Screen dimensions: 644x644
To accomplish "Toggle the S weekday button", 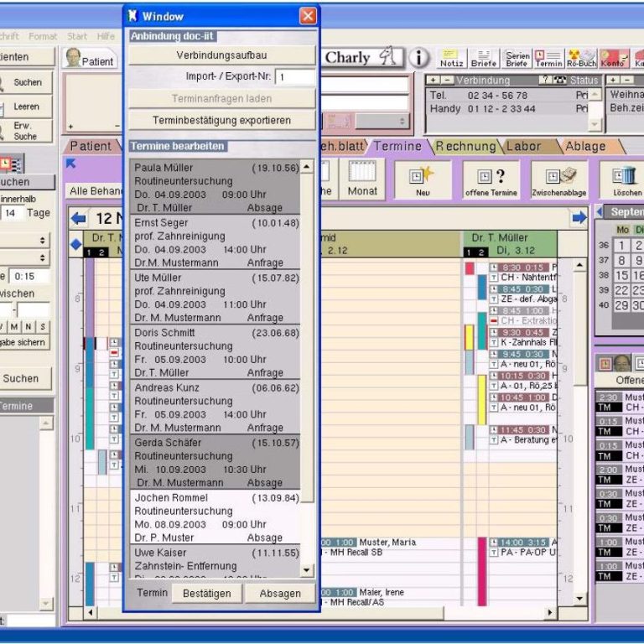I will tap(43, 327).
